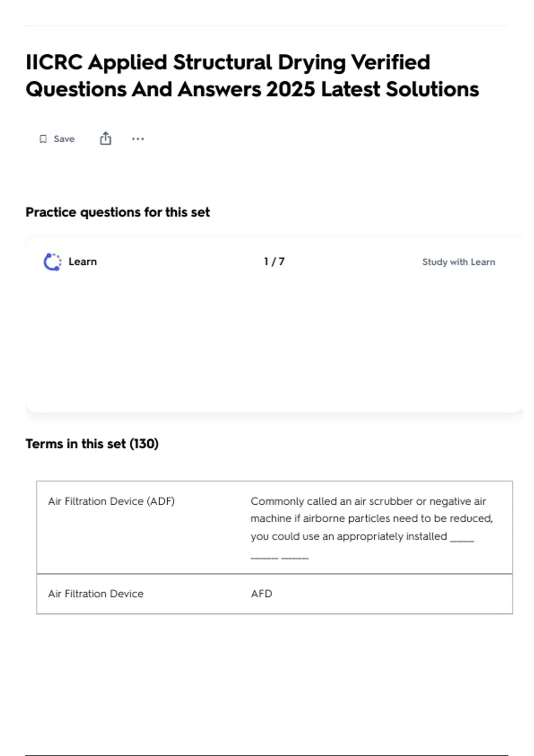This screenshot has width=534, height=756.
Task: Click the Learn label in practice card
Action: (83, 261)
